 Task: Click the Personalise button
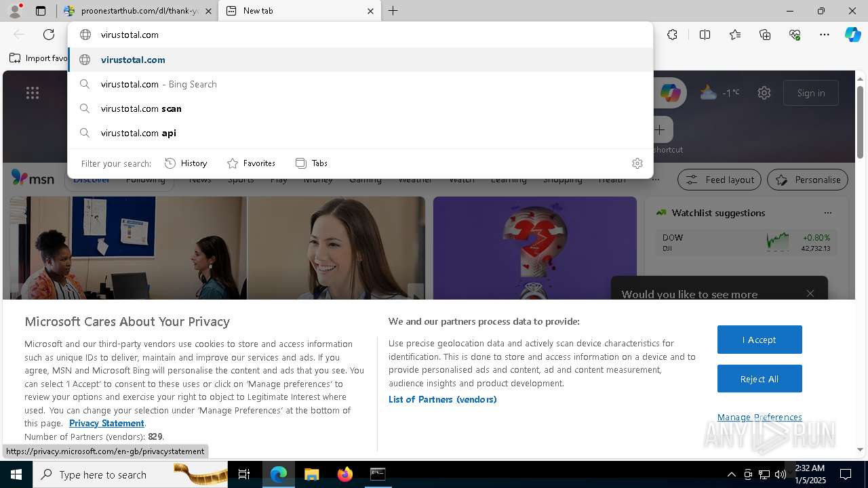coord(808,180)
